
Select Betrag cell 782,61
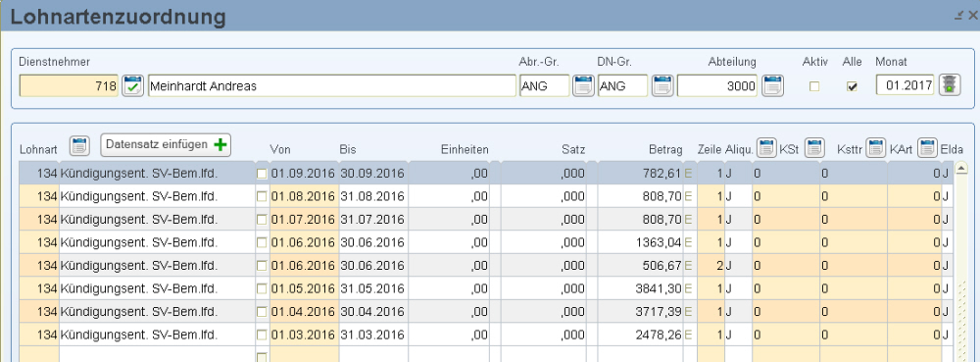pyautogui.click(x=641, y=174)
